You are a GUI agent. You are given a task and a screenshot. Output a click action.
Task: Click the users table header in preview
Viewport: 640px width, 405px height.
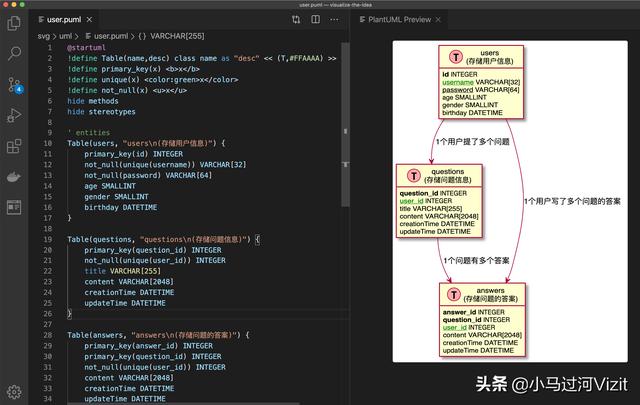pos(481,57)
